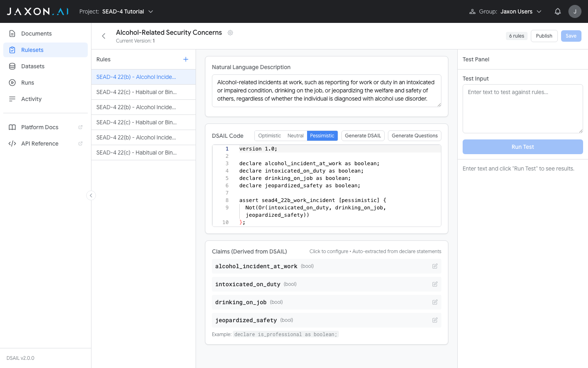The height and width of the screenshot is (368, 588).
Task: Go back using the left arrow icon
Action: click(x=104, y=36)
